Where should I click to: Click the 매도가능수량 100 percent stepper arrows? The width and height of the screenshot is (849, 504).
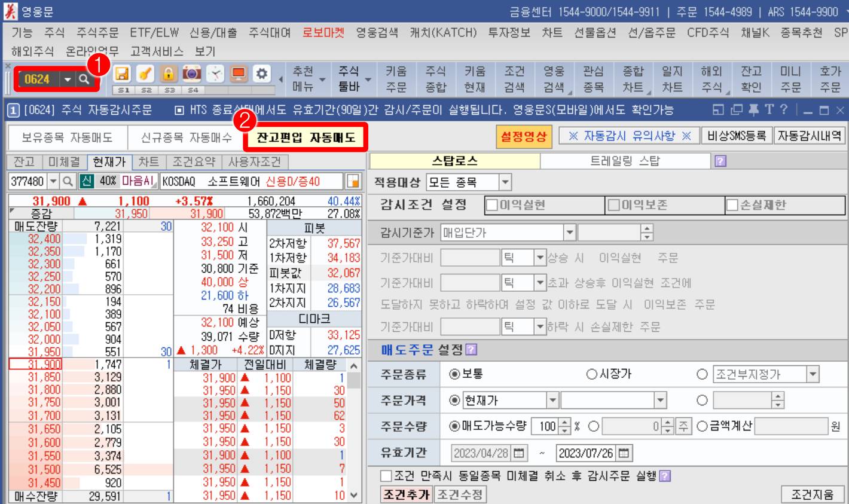(564, 426)
